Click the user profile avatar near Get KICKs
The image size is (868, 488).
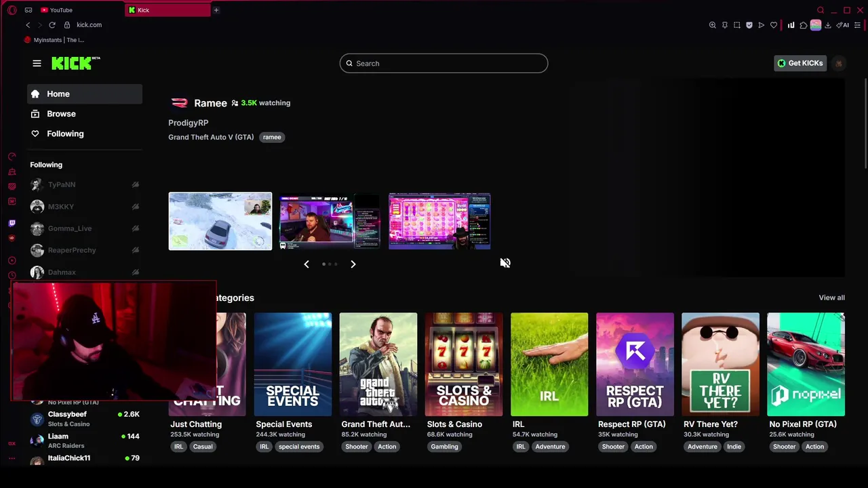[x=839, y=63]
